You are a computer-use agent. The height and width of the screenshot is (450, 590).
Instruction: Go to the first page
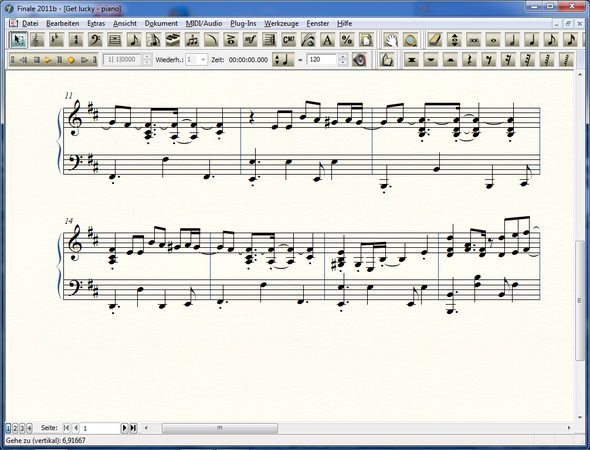[x=66, y=428]
